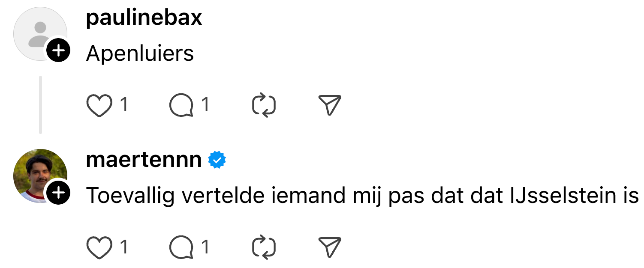Repost paulinebax's "Apenluiers" comment
The width and height of the screenshot is (644, 268).
(x=263, y=105)
